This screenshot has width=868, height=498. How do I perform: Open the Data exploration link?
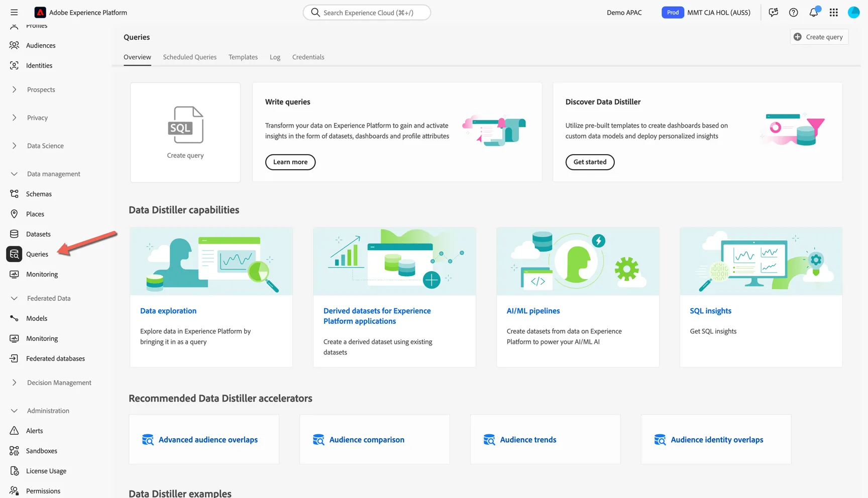pyautogui.click(x=168, y=311)
